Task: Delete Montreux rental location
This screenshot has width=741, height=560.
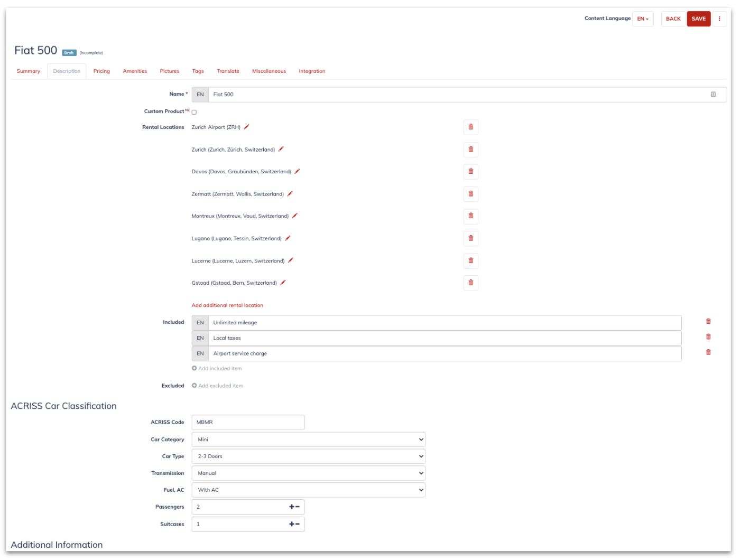Action: coord(470,216)
